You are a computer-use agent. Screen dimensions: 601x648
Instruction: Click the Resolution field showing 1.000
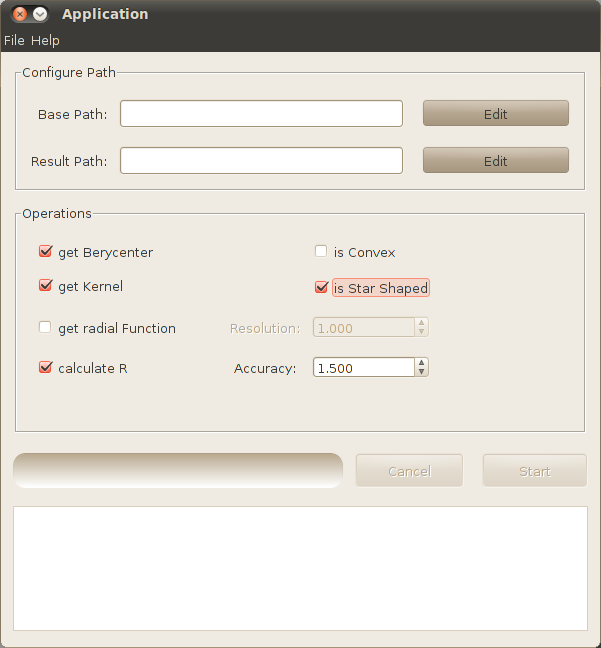tap(364, 328)
